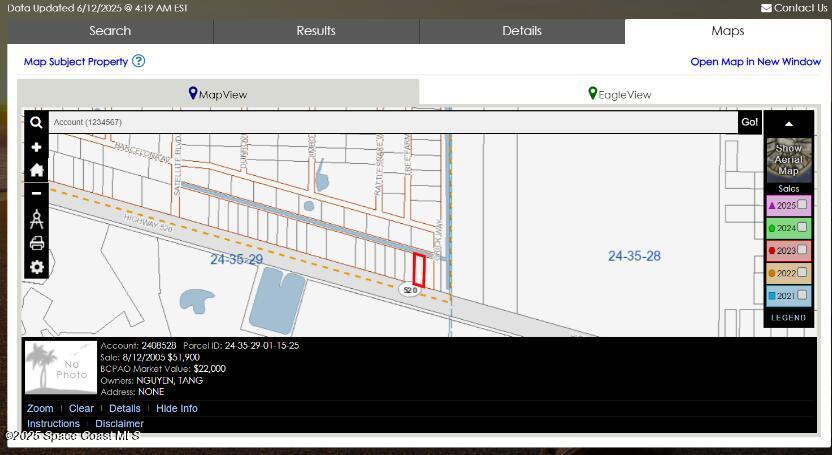
Task: Open map settings gear icon
Action: coord(36,267)
